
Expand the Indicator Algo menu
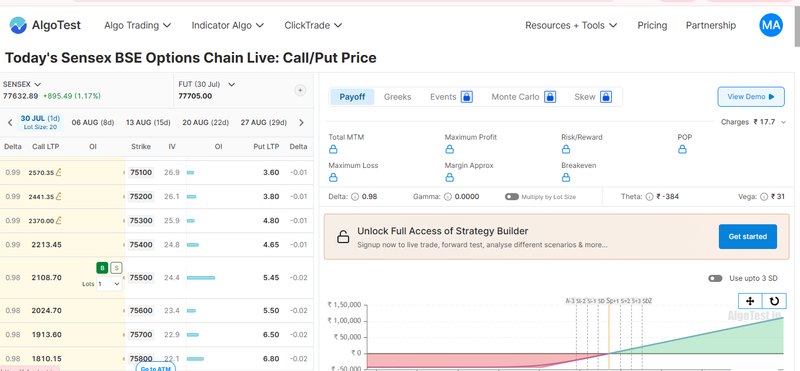[x=228, y=25]
